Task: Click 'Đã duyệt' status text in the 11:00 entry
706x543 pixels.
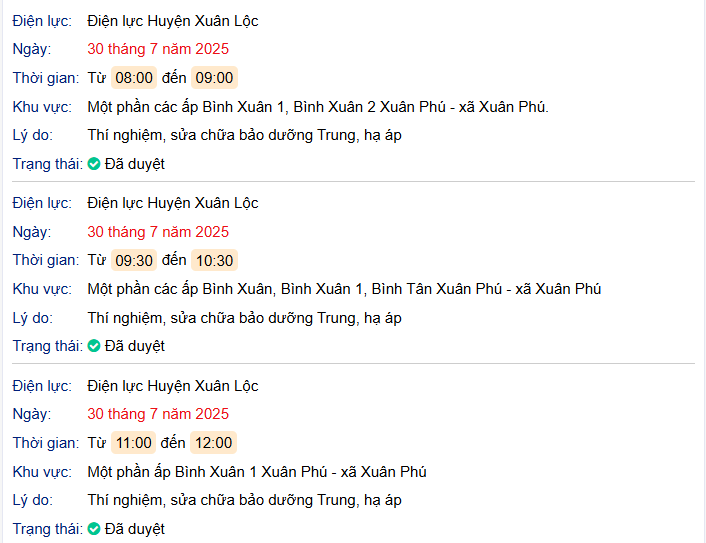Action: click(x=134, y=529)
